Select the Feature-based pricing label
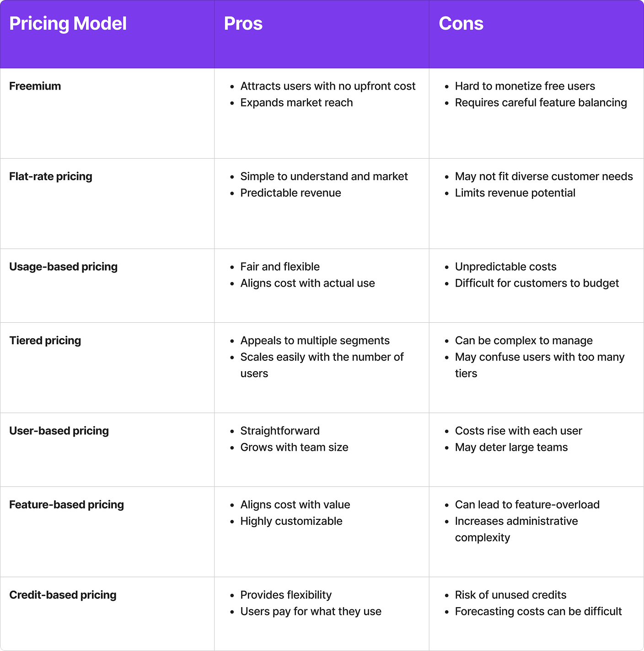 click(x=67, y=505)
